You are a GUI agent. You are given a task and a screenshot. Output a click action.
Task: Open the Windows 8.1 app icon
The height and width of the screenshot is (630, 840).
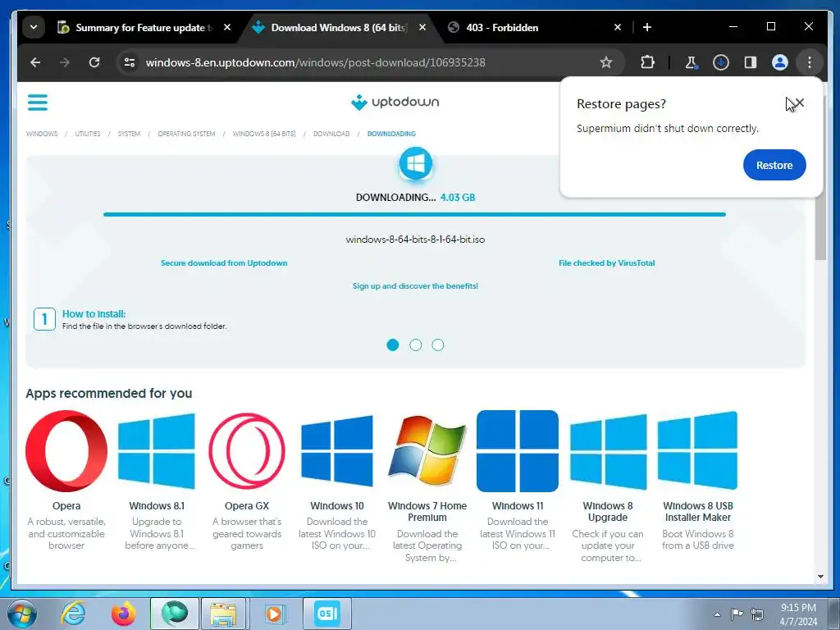pyautogui.click(x=157, y=451)
